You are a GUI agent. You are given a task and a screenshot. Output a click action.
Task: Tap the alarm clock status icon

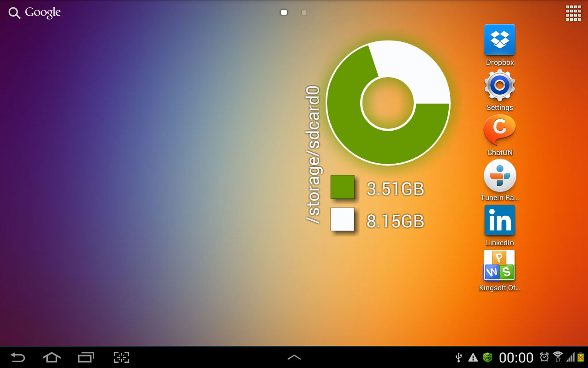(544, 357)
